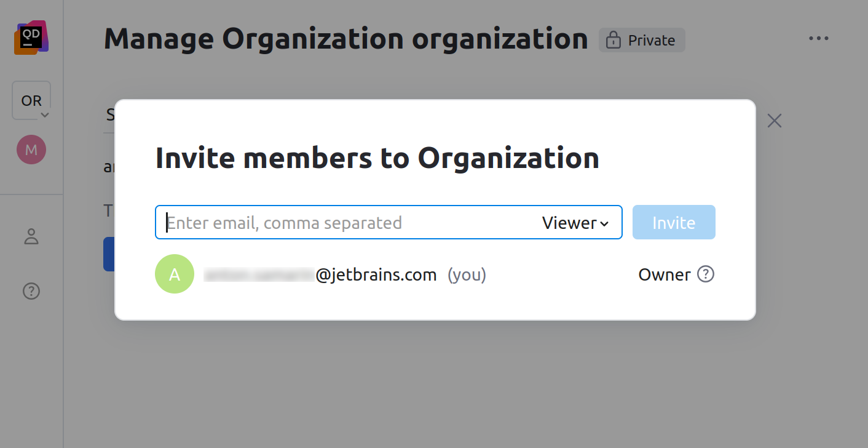Screen dimensions: 868x448
Task: Click the Private badge next to the title
Action: click(x=642, y=40)
